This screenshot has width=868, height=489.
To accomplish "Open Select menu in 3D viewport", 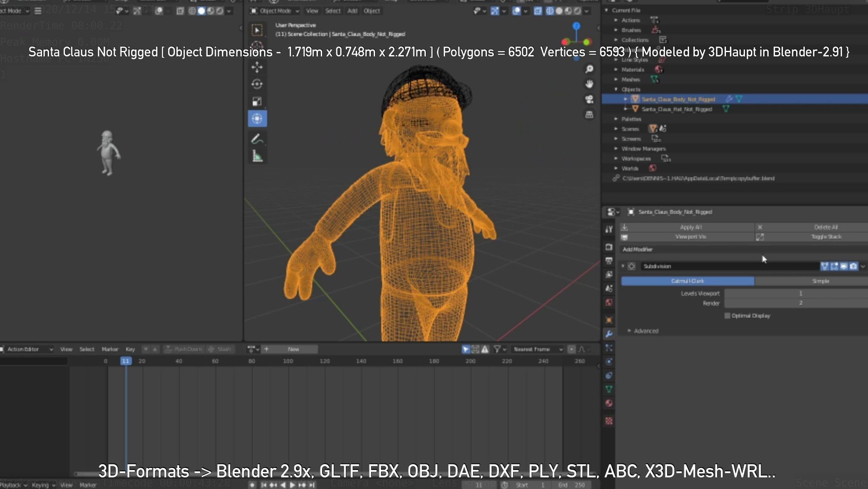I will [333, 11].
